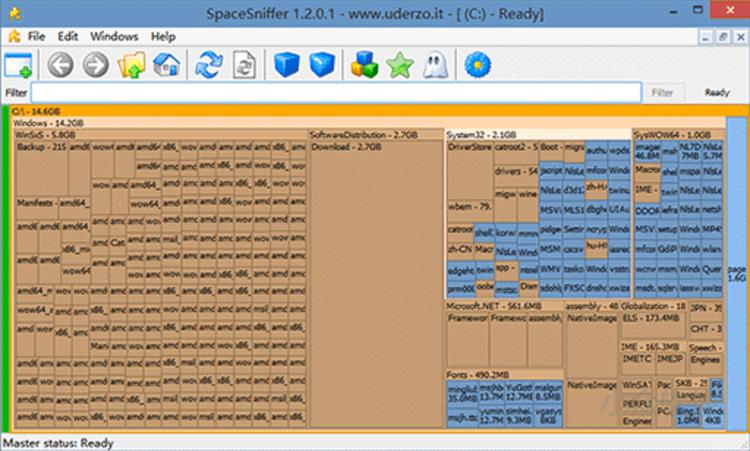
Task: Go back with the left arrow icon
Action: click(x=61, y=66)
